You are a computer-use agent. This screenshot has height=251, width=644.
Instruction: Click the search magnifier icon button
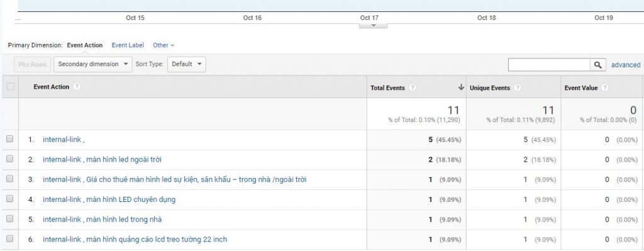click(598, 65)
